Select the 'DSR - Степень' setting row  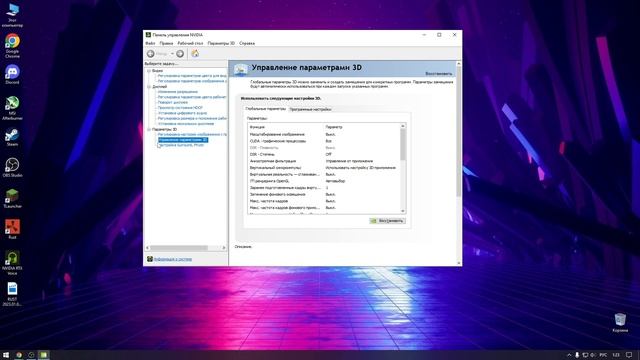pyautogui.click(x=324, y=154)
